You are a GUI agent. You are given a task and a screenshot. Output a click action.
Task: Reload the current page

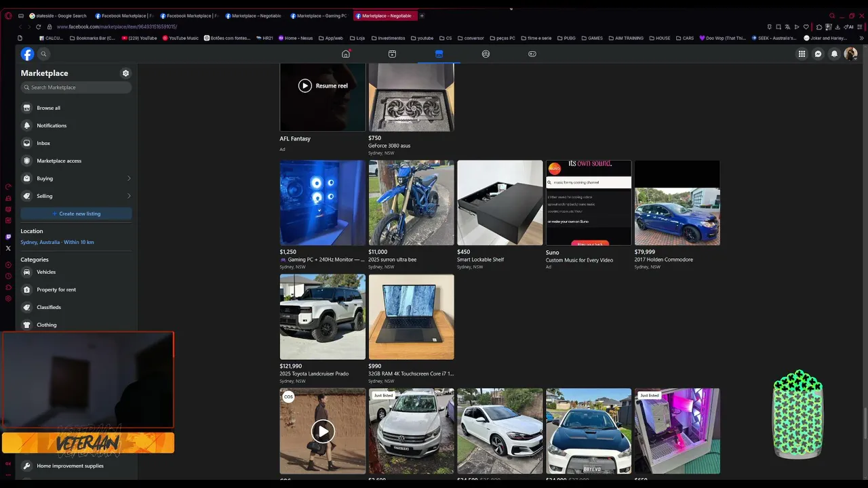pyautogui.click(x=39, y=26)
